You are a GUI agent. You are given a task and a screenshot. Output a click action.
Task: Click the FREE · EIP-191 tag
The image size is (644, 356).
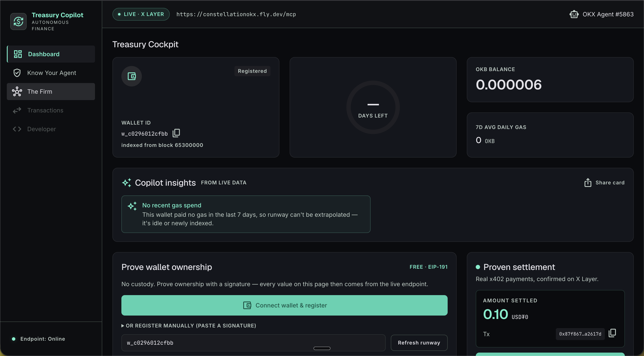point(428,267)
